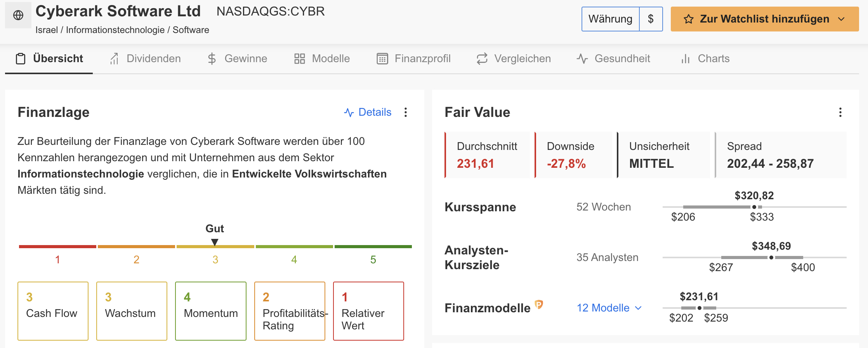This screenshot has height=348, width=868.
Task: Go to the Charts tab
Action: coord(705,59)
